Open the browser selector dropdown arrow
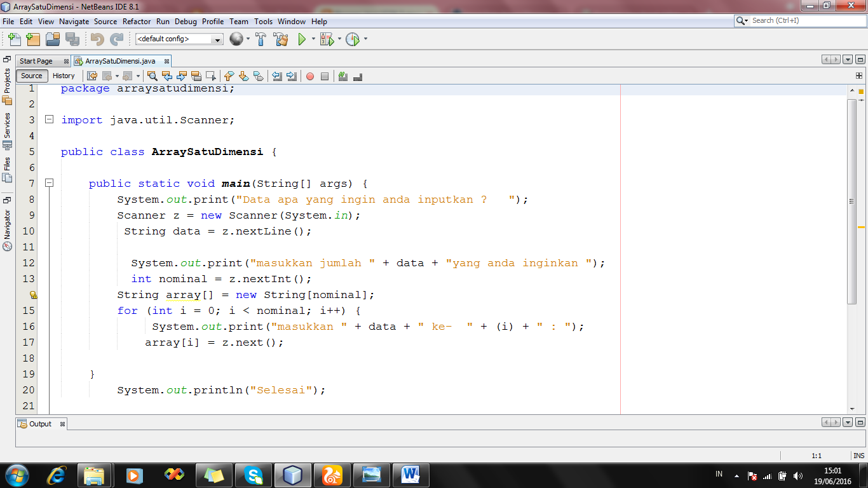The height and width of the screenshot is (488, 868). [x=248, y=39]
